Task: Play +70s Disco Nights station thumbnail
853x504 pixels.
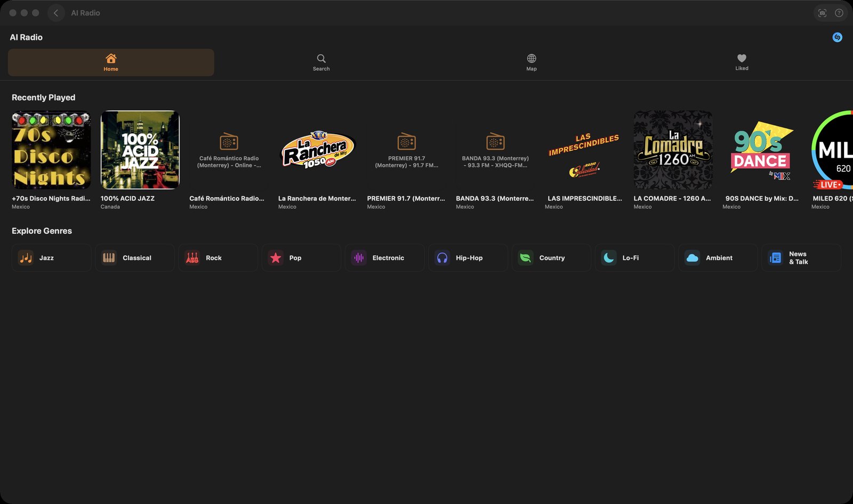Action: [51, 150]
